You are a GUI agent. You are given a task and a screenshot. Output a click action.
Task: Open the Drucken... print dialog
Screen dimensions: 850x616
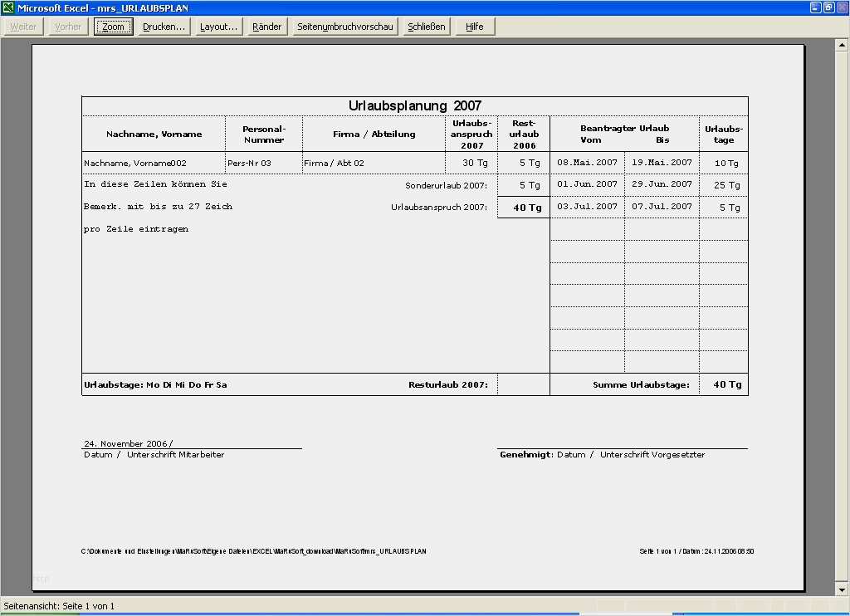(164, 27)
